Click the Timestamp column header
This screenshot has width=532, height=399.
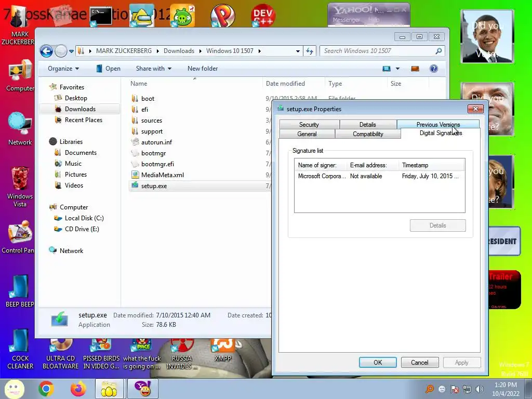[431, 165]
